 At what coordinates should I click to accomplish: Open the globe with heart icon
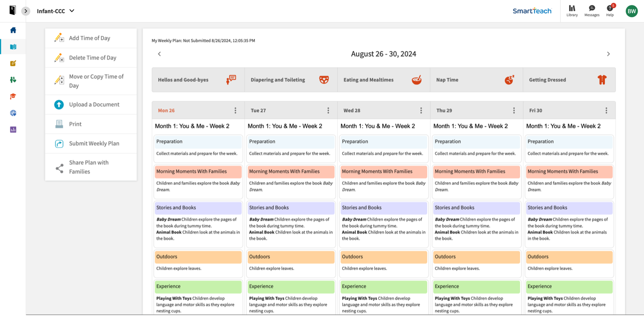(13, 113)
